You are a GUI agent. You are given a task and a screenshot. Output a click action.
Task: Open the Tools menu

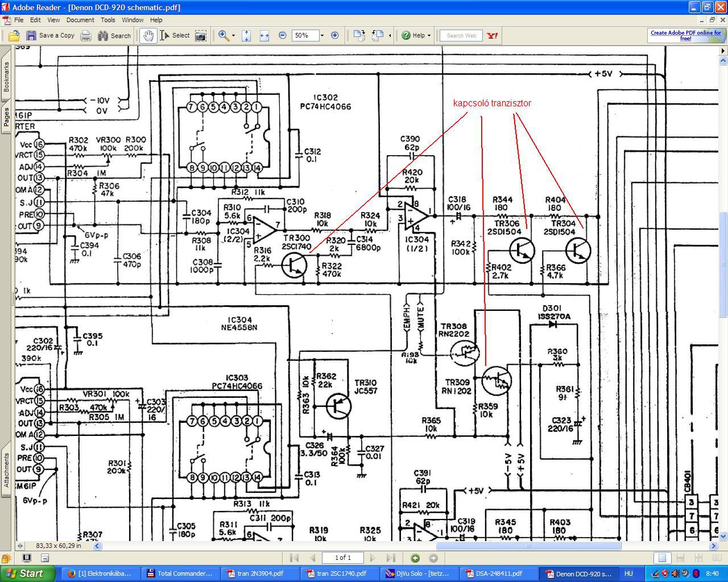pyautogui.click(x=108, y=20)
